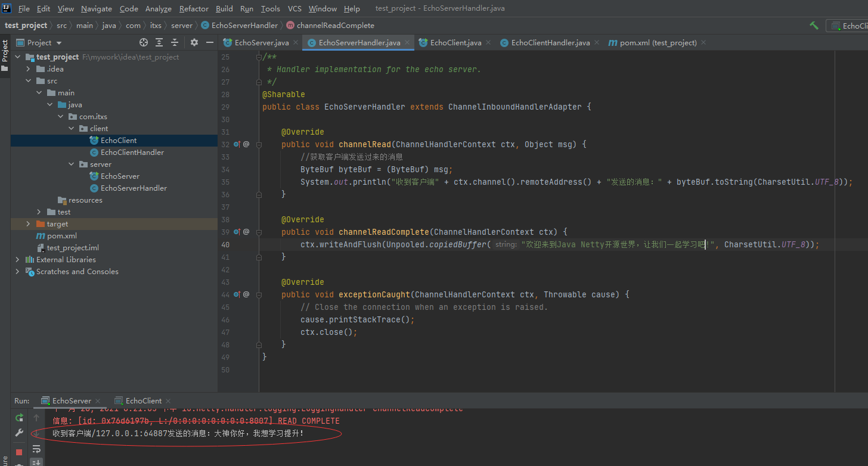Switch to EchoClient.java editor tab
868x466 pixels.
click(455, 43)
